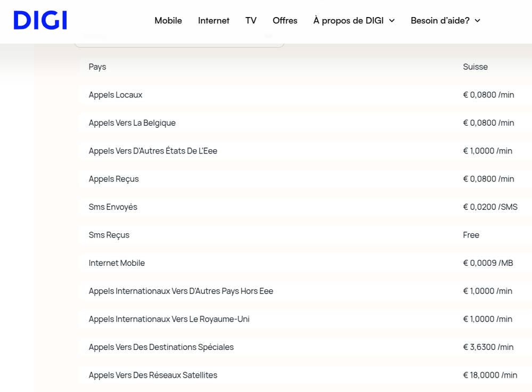Select the Internet Mobile row label
Viewport: 532px width, 392px height.
[x=117, y=263]
